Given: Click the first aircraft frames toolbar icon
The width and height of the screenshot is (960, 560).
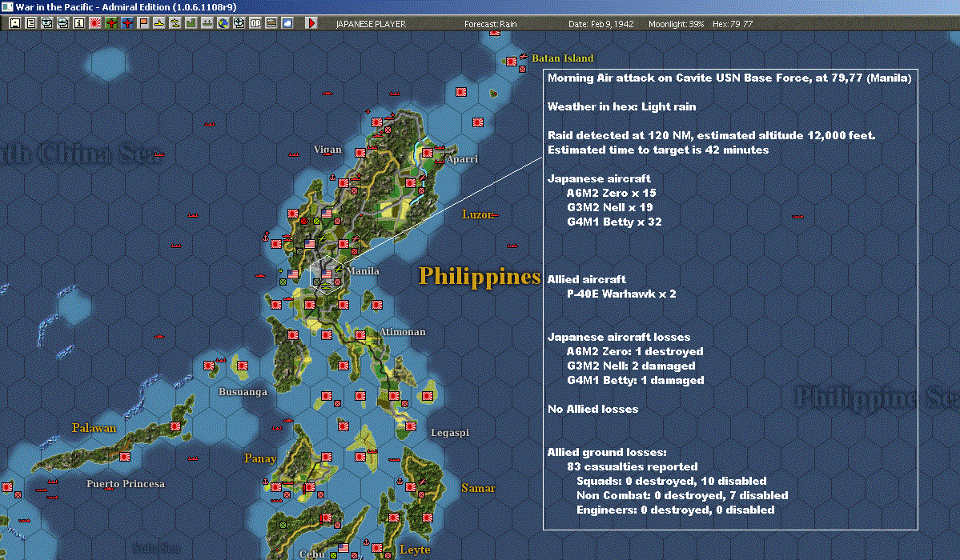Looking at the screenshot, I should [47, 23].
